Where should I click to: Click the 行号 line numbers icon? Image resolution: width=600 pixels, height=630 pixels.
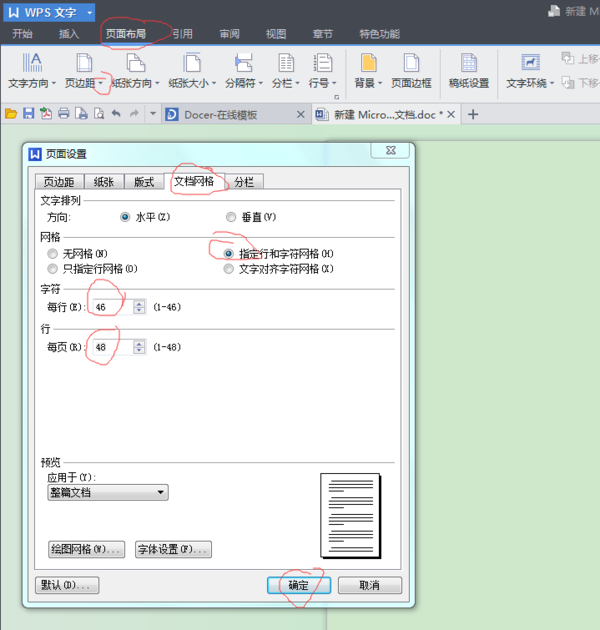(322, 63)
